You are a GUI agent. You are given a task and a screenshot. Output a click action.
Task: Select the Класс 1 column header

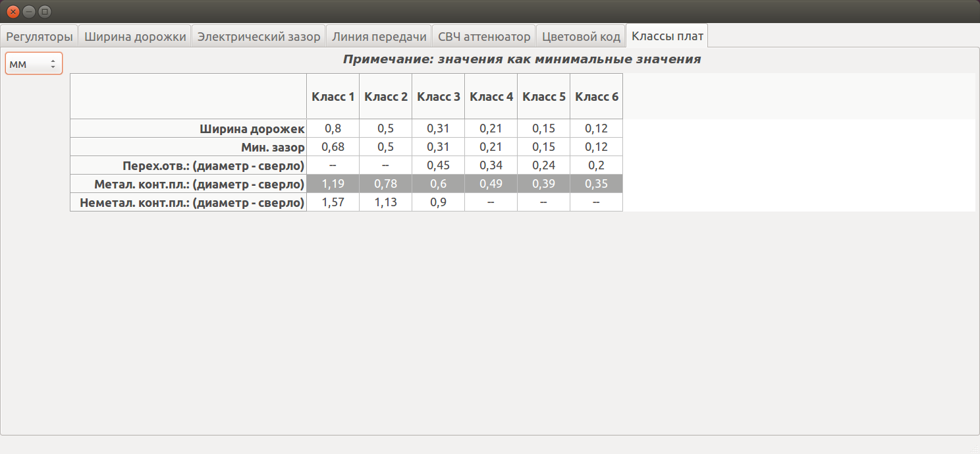click(333, 97)
